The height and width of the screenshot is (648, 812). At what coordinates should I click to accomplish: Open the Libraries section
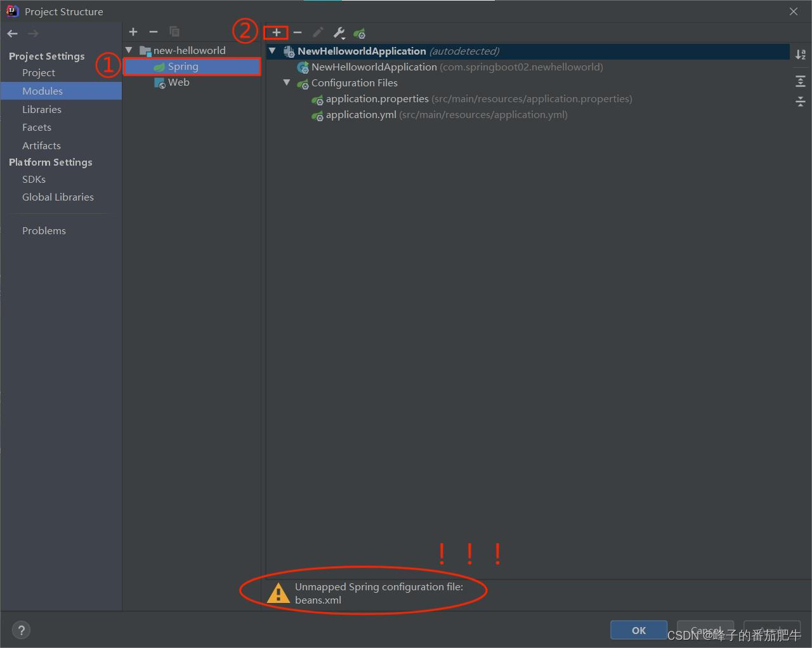(42, 109)
